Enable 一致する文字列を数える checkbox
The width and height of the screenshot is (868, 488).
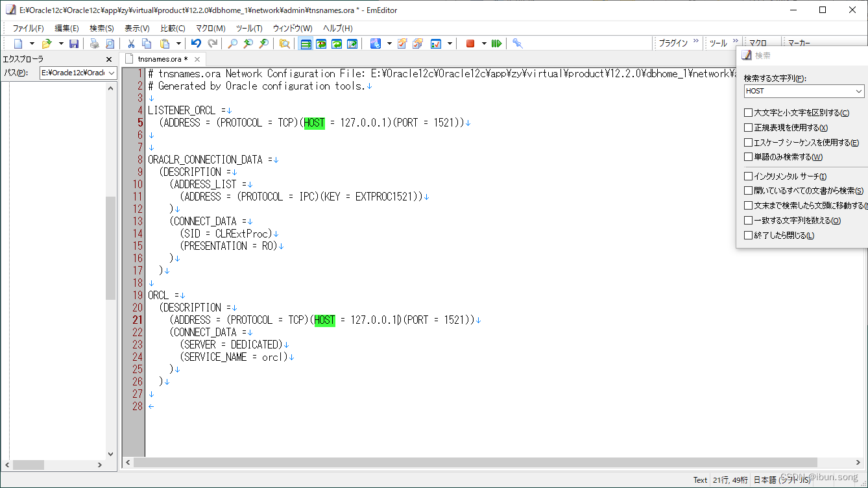pyautogui.click(x=749, y=221)
